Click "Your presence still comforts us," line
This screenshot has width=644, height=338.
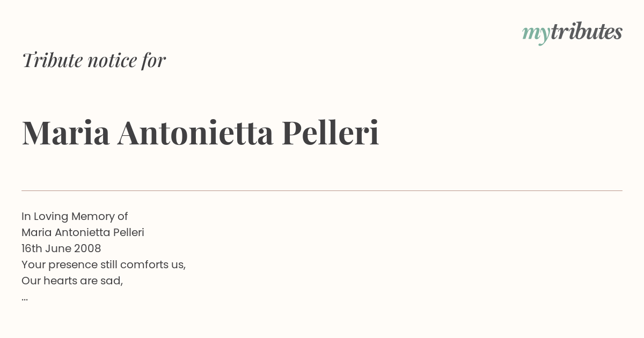point(104,264)
